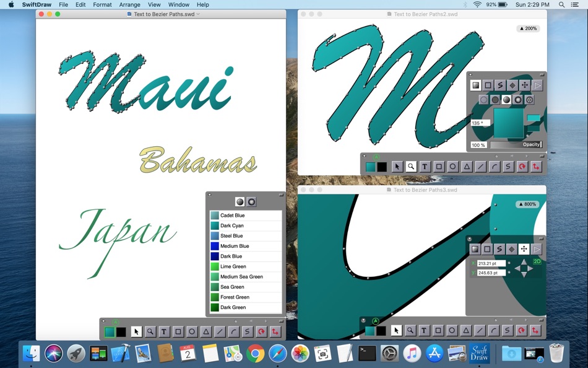The image size is (588, 368).
Task: Open the stroke square tab in Paths2 inspector
Action: (x=488, y=85)
